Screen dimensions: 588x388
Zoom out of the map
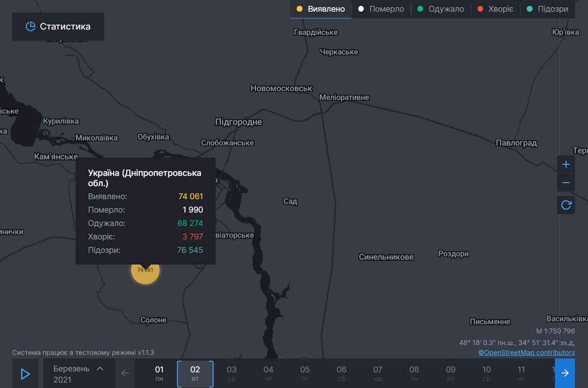pos(566,183)
